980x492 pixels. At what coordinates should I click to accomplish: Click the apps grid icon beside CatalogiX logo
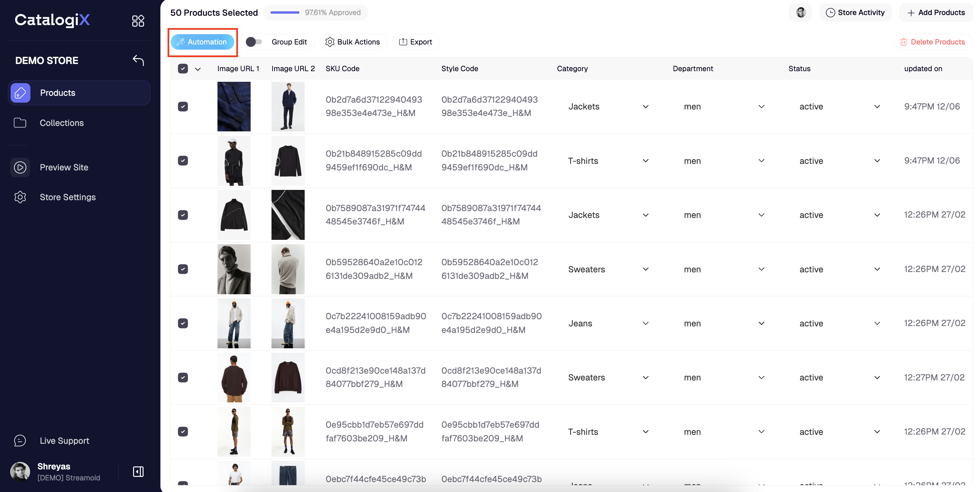(138, 21)
